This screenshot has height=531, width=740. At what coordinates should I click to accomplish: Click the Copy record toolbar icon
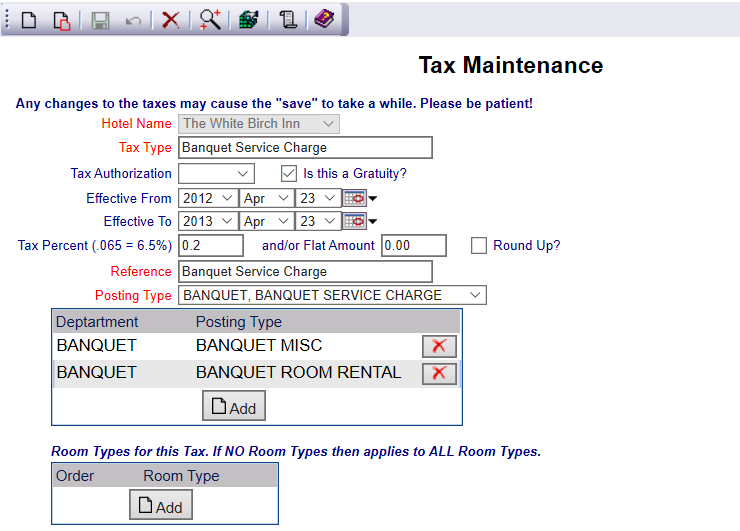click(61, 20)
